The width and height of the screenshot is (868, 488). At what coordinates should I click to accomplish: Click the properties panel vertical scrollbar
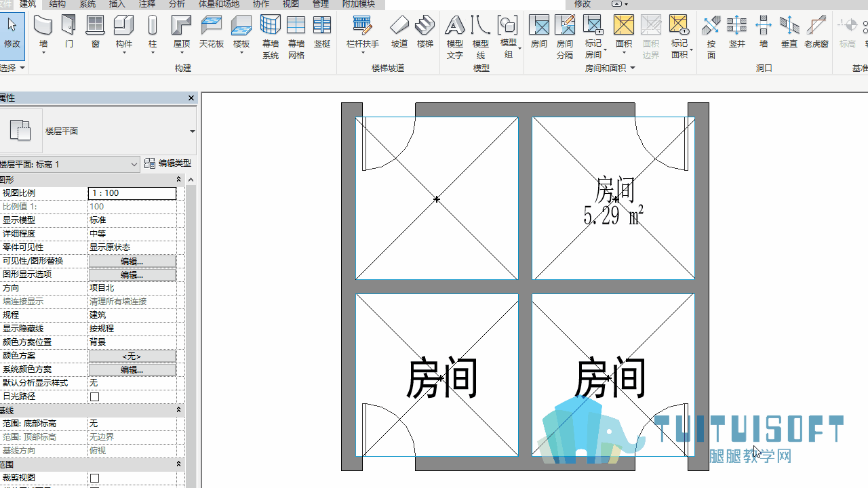coord(191,332)
